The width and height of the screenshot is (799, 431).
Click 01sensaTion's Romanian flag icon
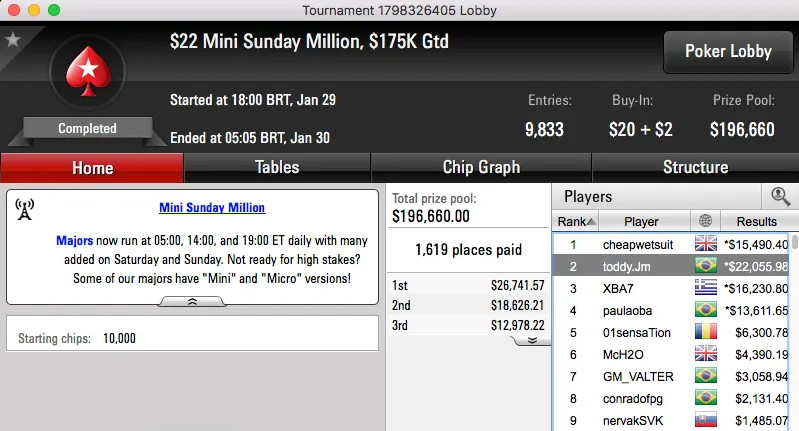(706, 332)
